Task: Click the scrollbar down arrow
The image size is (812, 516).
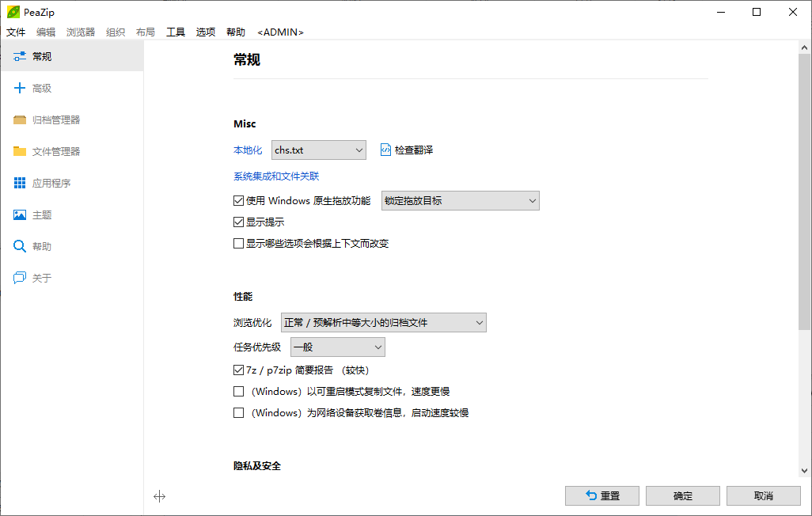Action: click(804, 471)
